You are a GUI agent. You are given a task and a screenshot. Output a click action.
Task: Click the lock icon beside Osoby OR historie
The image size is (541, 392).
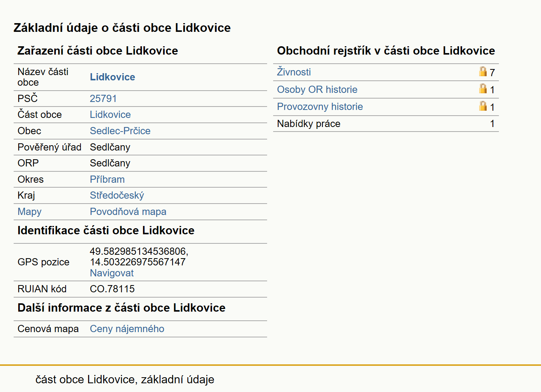click(x=483, y=89)
